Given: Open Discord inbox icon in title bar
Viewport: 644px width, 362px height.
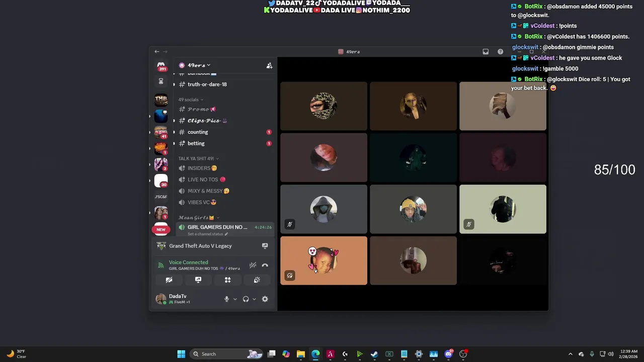Looking at the screenshot, I should (x=486, y=52).
